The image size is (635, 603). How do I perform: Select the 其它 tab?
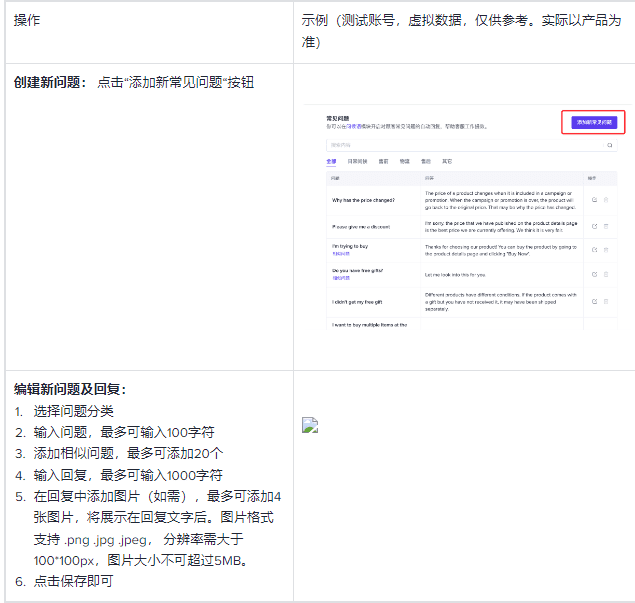[447, 161]
